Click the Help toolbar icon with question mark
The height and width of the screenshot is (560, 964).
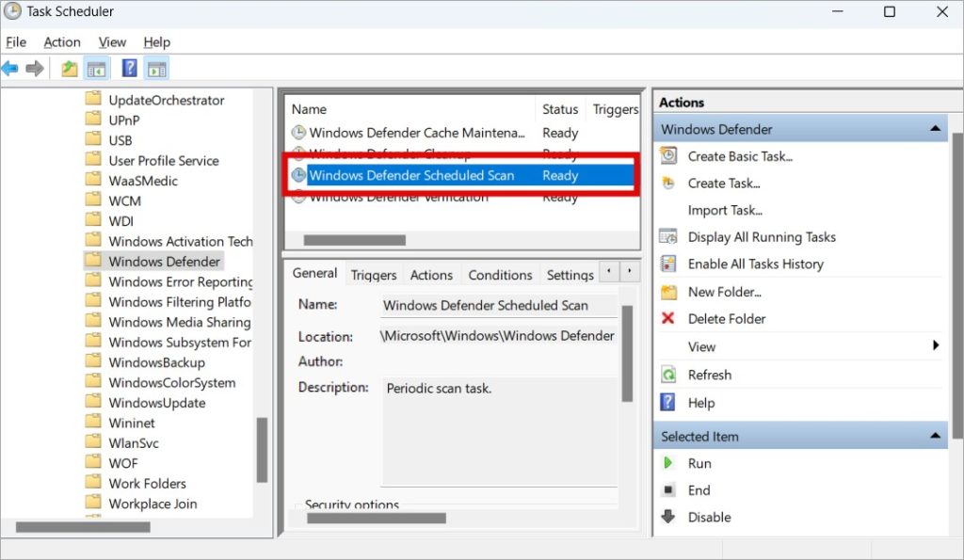point(129,68)
